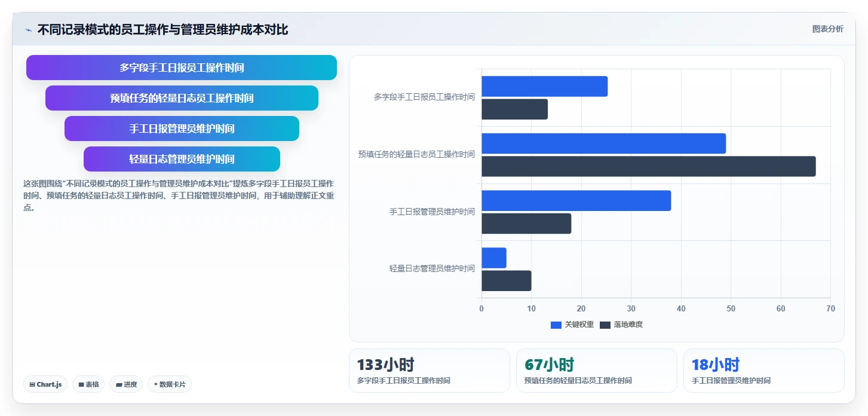Click the 67小时 data card
The width and height of the screenshot is (868, 416).
coord(597,371)
